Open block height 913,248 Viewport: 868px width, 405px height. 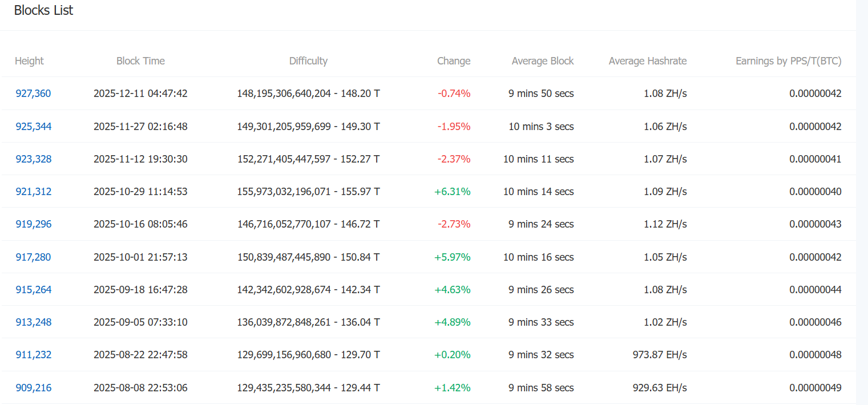pos(33,322)
